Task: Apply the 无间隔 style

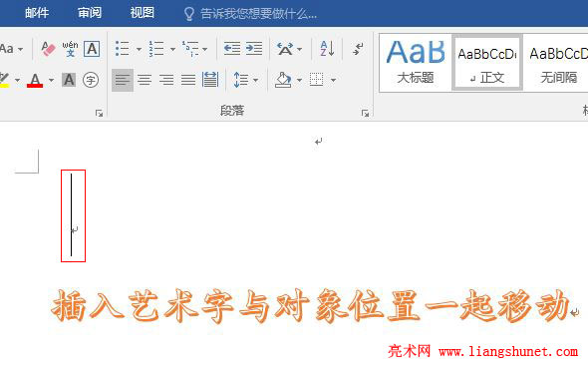Action: click(557, 63)
